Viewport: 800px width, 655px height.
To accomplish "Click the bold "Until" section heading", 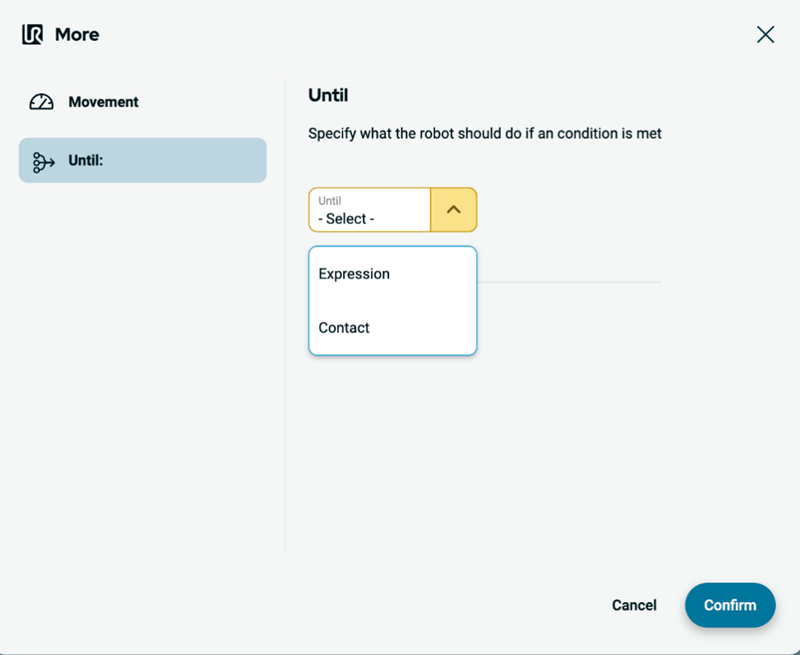I will click(328, 96).
